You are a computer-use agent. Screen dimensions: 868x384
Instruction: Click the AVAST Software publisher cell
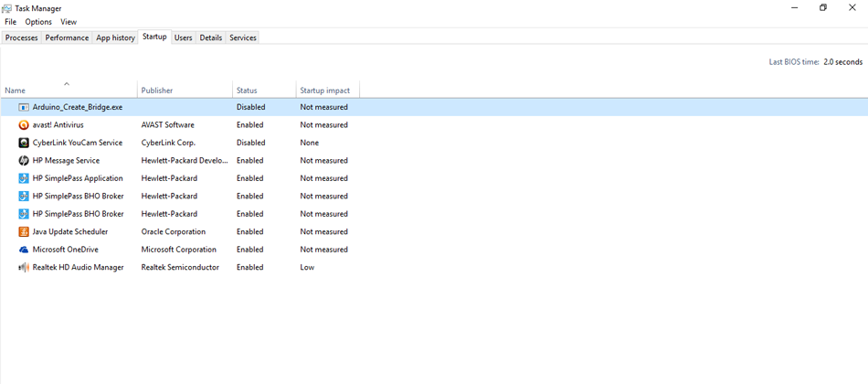click(x=168, y=124)
